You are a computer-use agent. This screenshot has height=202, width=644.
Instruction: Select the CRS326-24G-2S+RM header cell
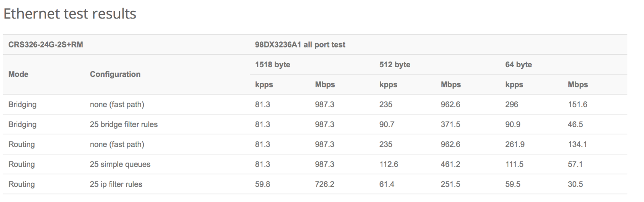(46, 45)
